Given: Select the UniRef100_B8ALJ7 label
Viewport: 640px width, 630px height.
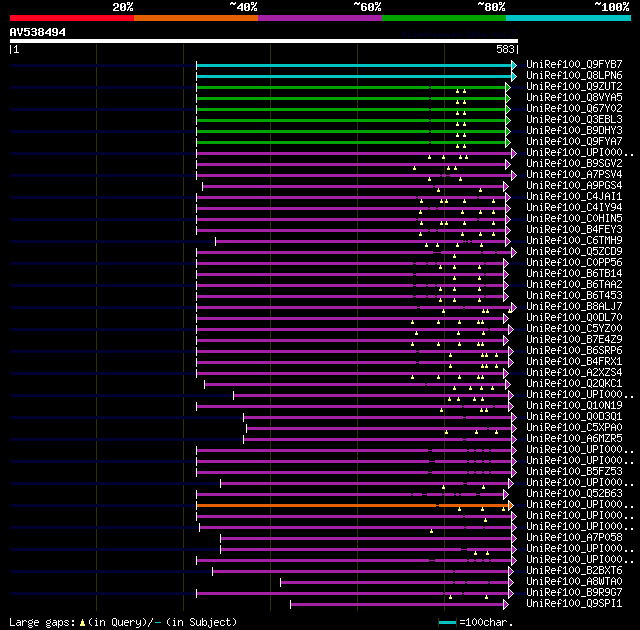Looking at the screenshot, I should [x=574, y=307].
